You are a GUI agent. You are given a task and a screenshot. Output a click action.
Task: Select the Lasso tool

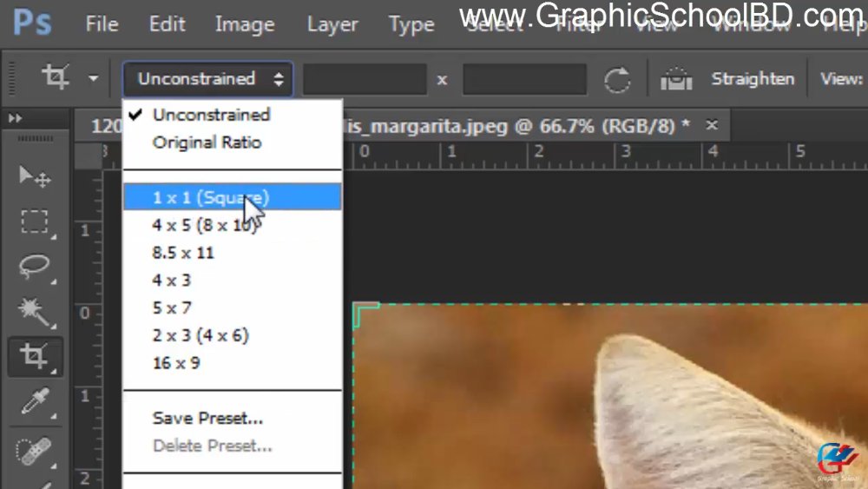coord(35,267)
